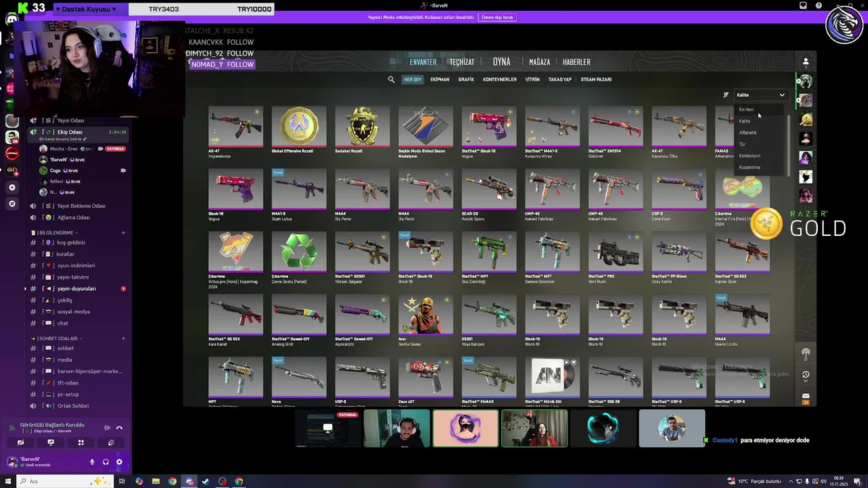Toggle your camera in voice call
868x488 pixels.
pos(20,443)
